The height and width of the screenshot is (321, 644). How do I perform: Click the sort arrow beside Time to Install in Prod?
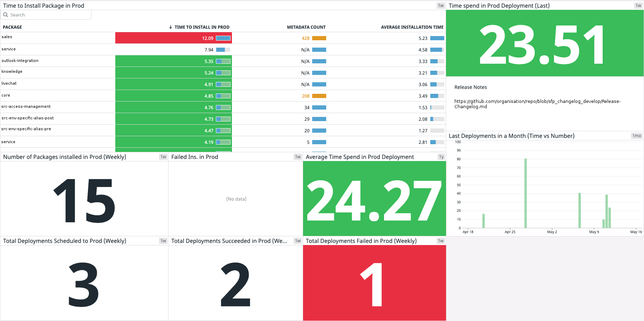point(171,27)
